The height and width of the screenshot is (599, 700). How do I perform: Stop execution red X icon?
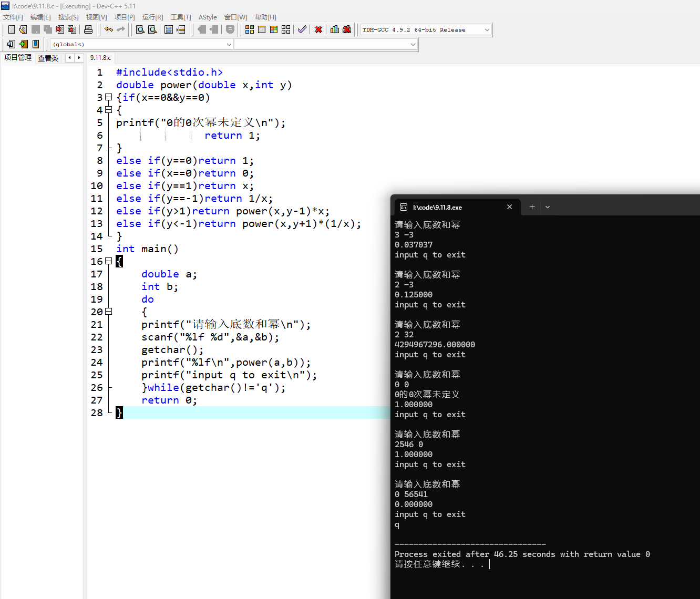point(318,29)
